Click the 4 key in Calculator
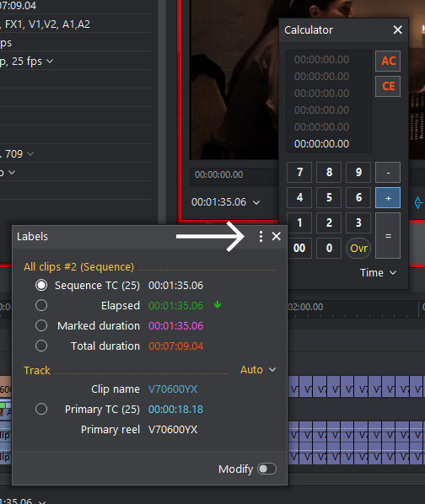This screenshot has height=504, width=425. pos(299,197)
